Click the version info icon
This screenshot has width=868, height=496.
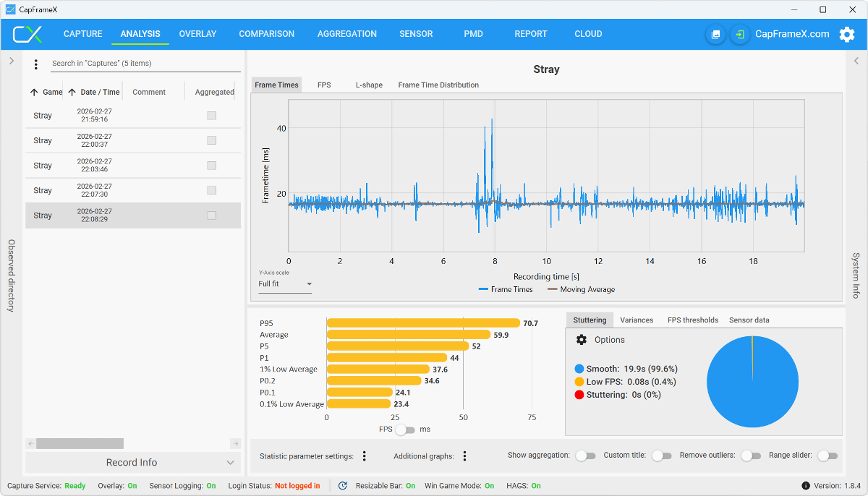click(x=805, y=486)
